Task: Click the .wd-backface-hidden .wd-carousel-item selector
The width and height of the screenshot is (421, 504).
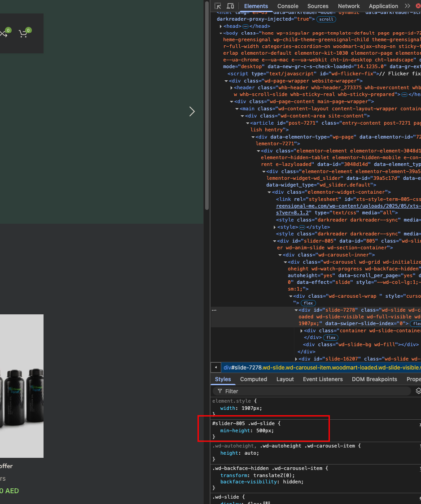Action: click(x=267, y=468)
